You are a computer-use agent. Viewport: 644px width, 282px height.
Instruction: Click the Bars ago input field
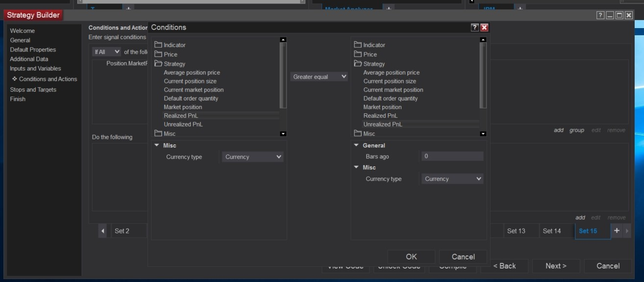tap(452, 156)
